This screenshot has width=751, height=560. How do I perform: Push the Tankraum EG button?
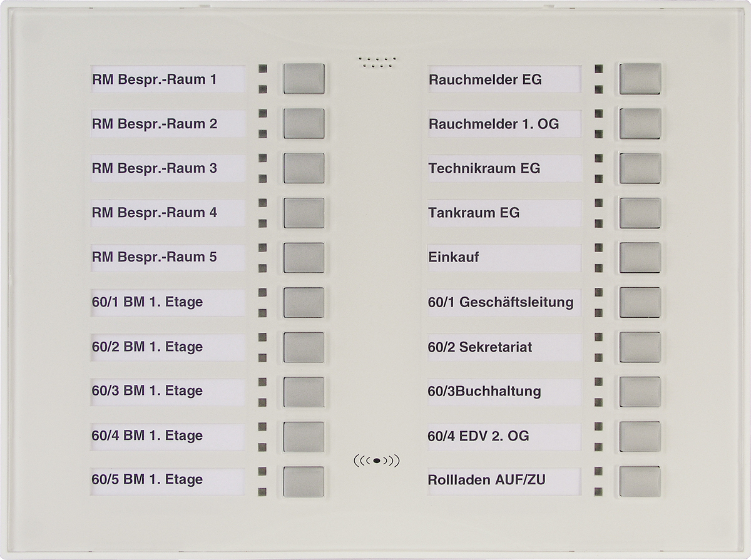coord(640,213)
